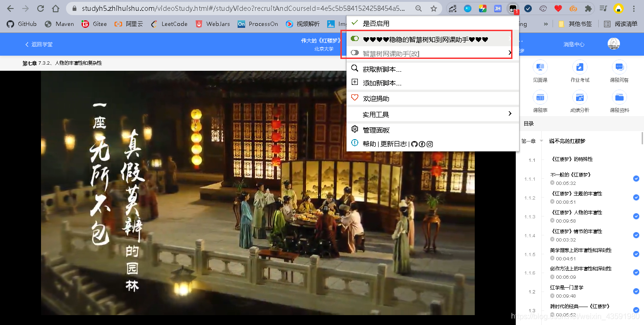This screenshot has width=644, height=325.
Task: Open the 见面课 icon
Action: 540,67
